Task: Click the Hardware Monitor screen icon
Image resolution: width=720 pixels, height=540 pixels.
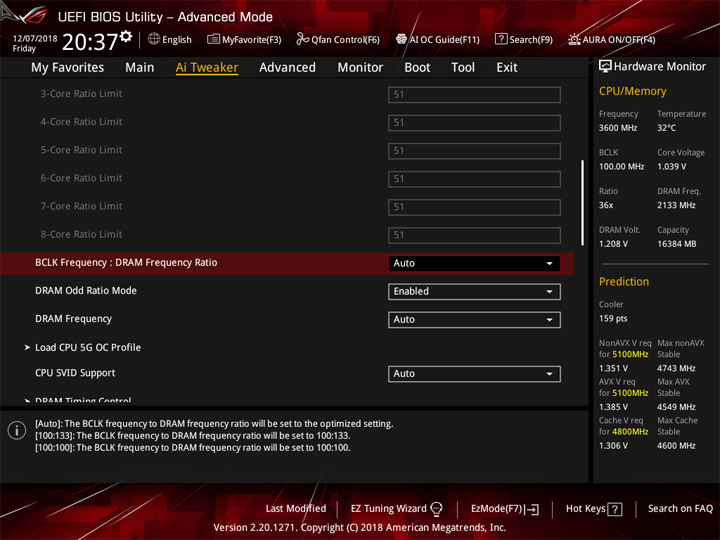Action: (x=605, y=67)
